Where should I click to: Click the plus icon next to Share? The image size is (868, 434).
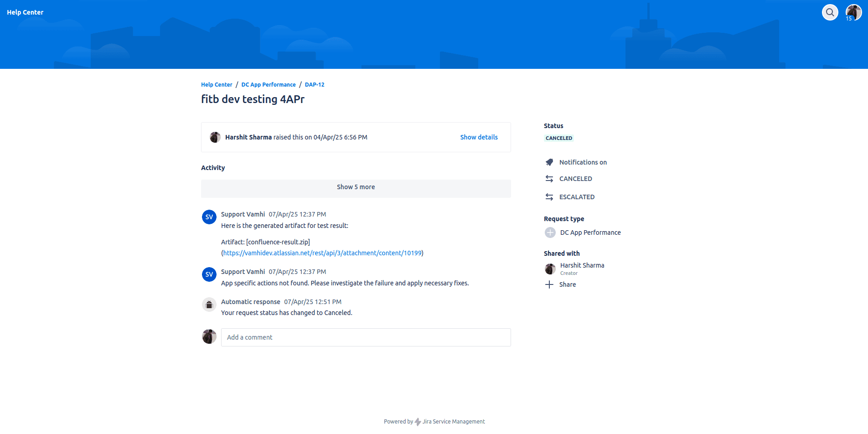[549, 284]
